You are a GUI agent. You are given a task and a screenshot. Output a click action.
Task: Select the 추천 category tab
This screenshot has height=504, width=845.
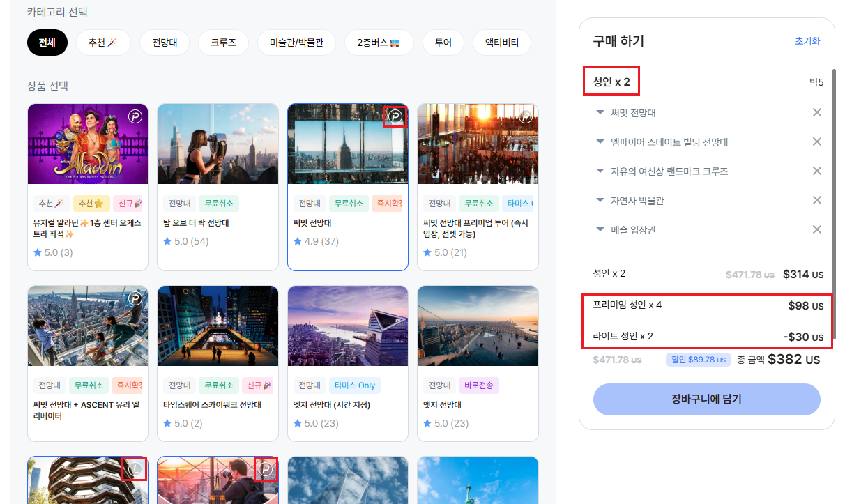tap(103, 43)
